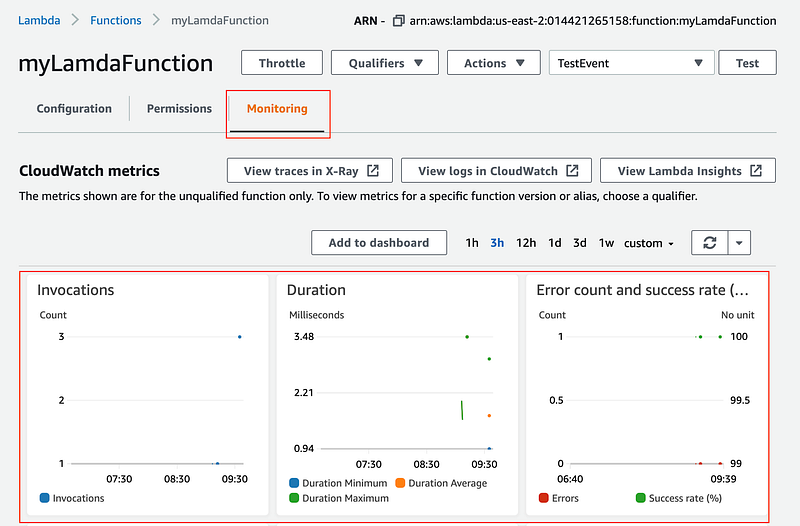800x526 pixels.
Task: Open the Qualifiers dropdown
Action: 385,63
